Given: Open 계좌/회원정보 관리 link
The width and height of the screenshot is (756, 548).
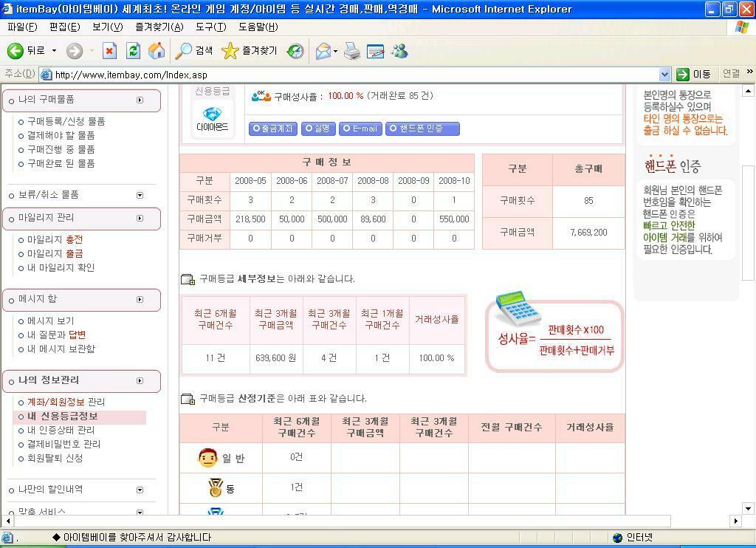Looking at the screenshot, I should [x=66, y=403].
